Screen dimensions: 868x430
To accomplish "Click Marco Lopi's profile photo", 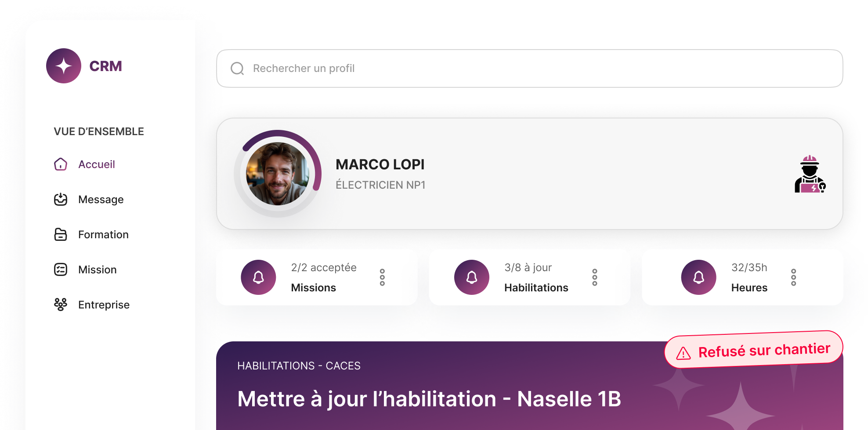I will tap(278, 174).
